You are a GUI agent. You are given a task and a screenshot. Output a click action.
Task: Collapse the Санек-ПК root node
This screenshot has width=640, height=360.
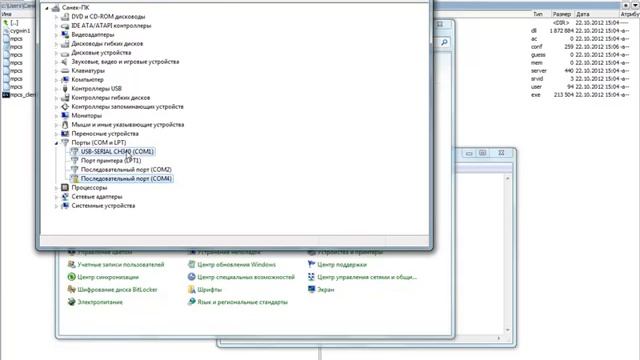point(47,8)
